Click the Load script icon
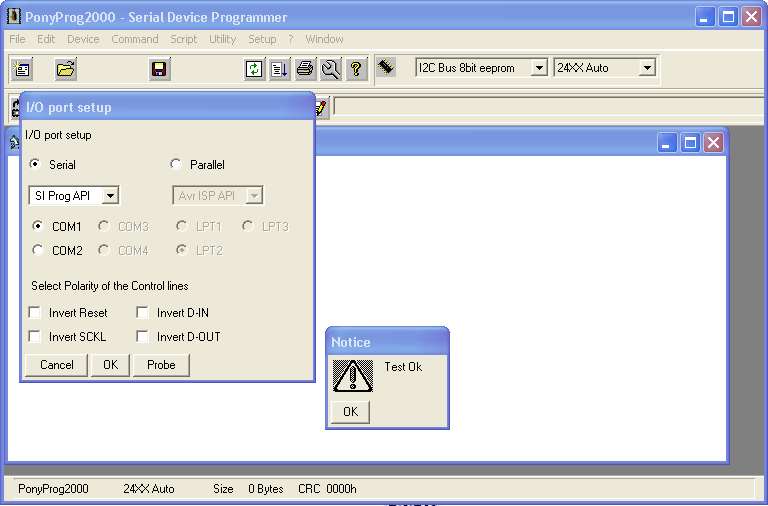Viewport: 768px width, 506px height. coord(280,69)
